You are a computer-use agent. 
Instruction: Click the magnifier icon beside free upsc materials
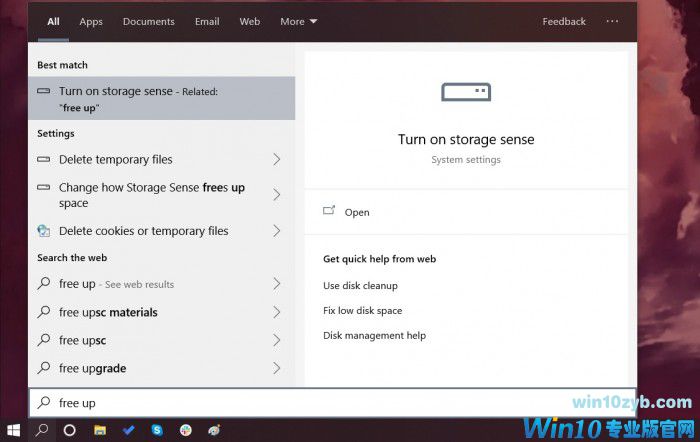[44, 312]
